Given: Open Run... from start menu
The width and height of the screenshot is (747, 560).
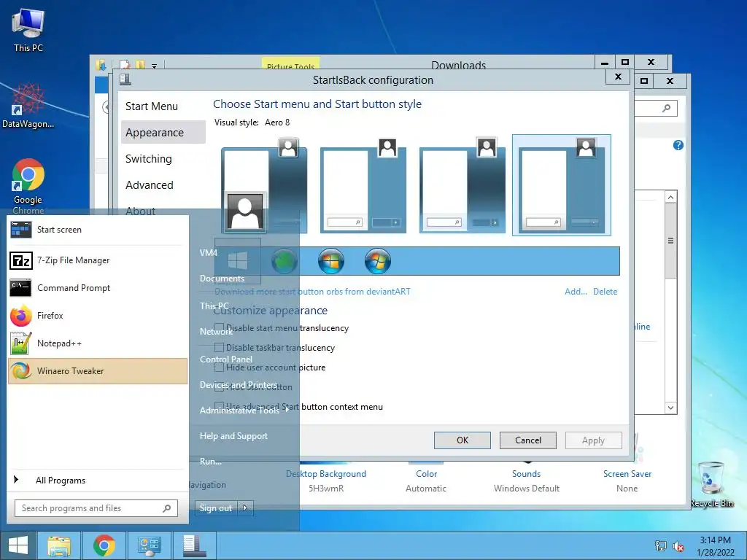Looking at the screenshot, I should point(211,461).
